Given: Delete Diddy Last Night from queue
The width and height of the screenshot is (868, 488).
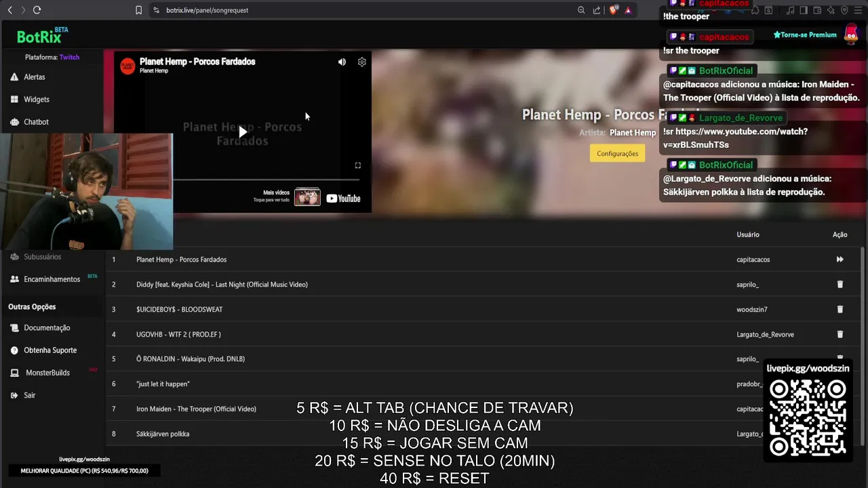Looking at the screenshot, I should pos(840,285).
